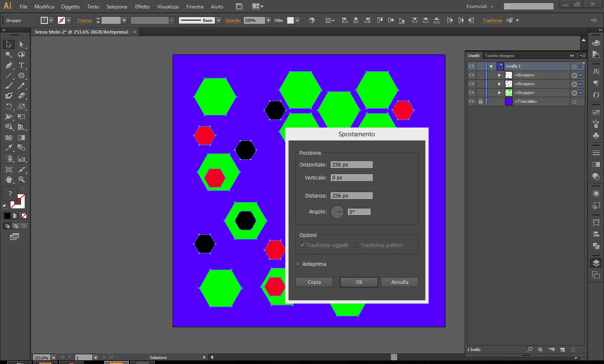Select the Paintbrush tool
Image resolution: width=604 pixels, height=364 pixels.
pos(8,86)
